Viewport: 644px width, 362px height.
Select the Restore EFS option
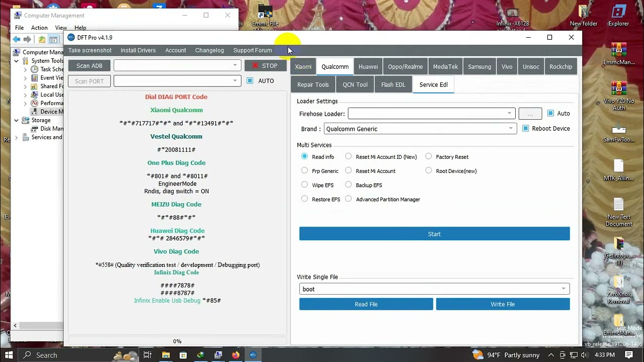pyautogui.click(x=304, y=199)
